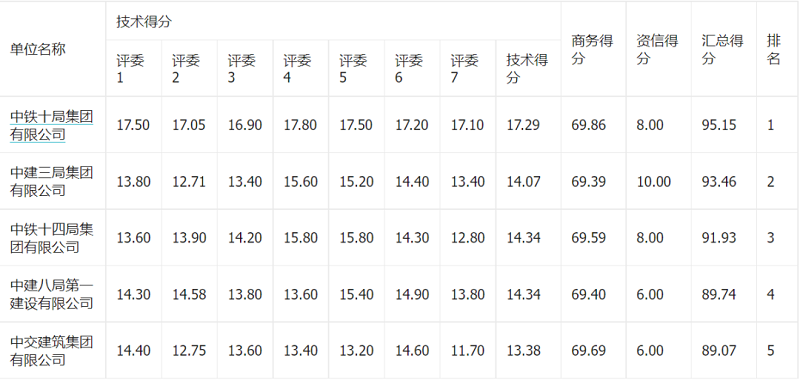Select the 89.07 total score cell
Viewport: 800px width, 380px height.
pos(719,351)
